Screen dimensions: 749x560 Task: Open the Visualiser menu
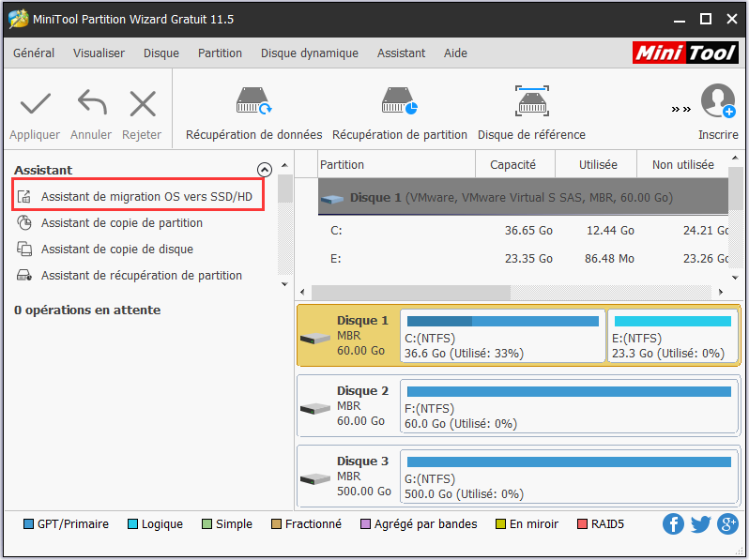(x=99, y=53)
